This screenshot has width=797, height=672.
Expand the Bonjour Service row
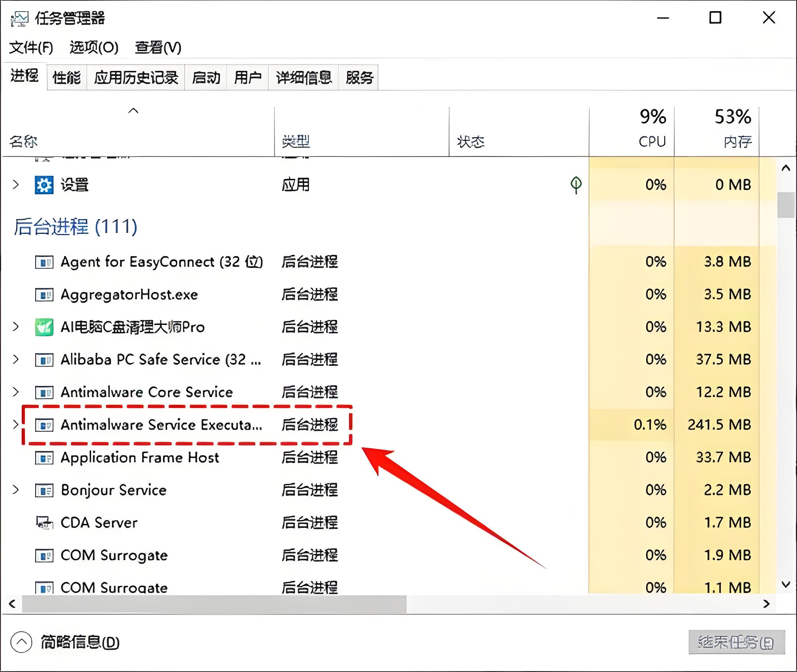click(15, 490)
